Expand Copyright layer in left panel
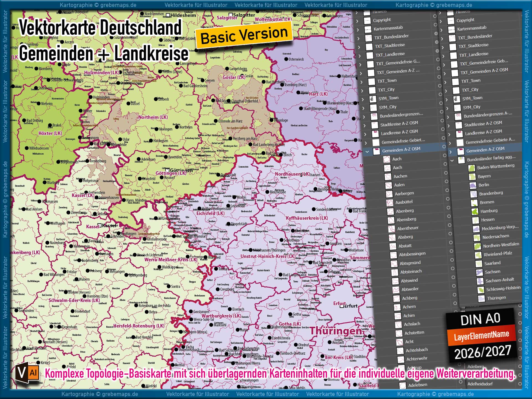This screenshot has height=399, width=532. pyautogui.click(x=357, y=21)
